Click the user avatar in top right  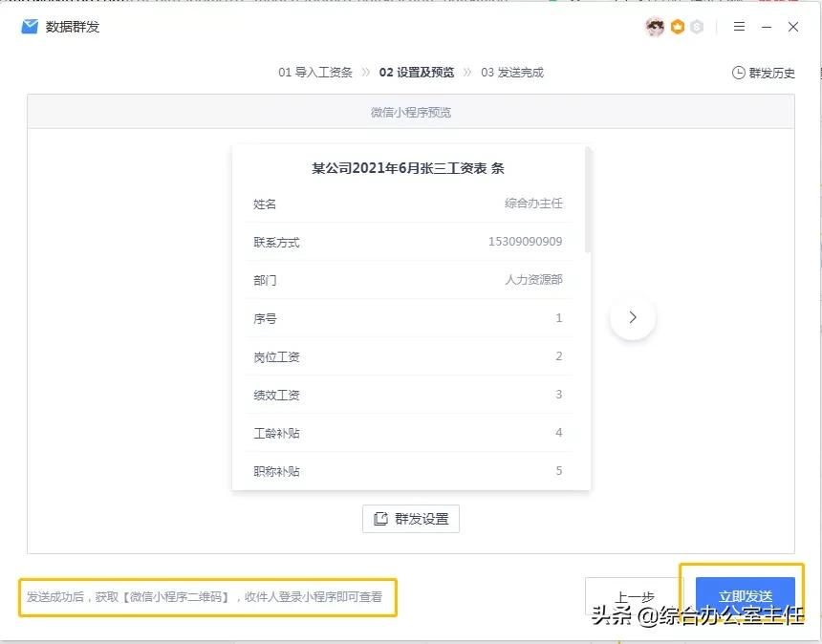pos(654,27)
